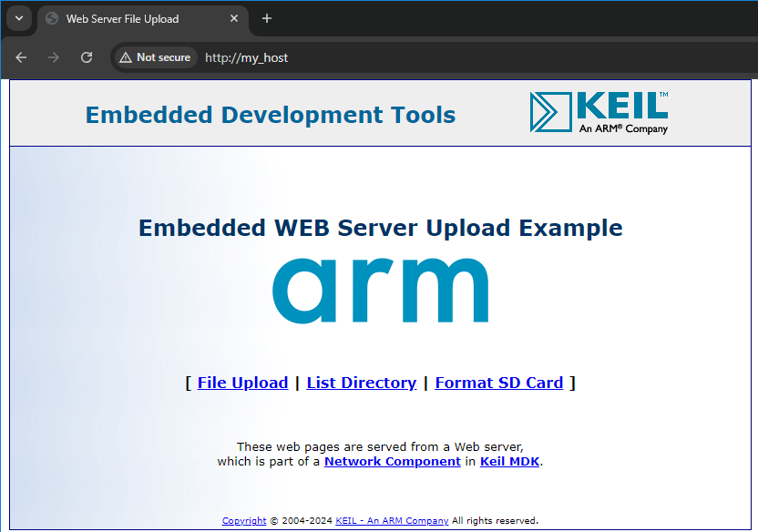
Task: Open the Format SD Card link
Action: point(498,383)
